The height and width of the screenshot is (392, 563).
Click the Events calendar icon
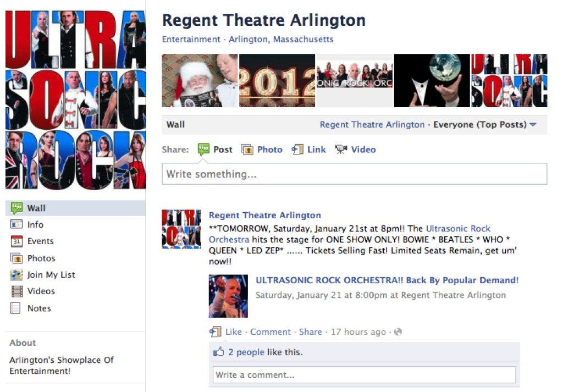point(16,241)
